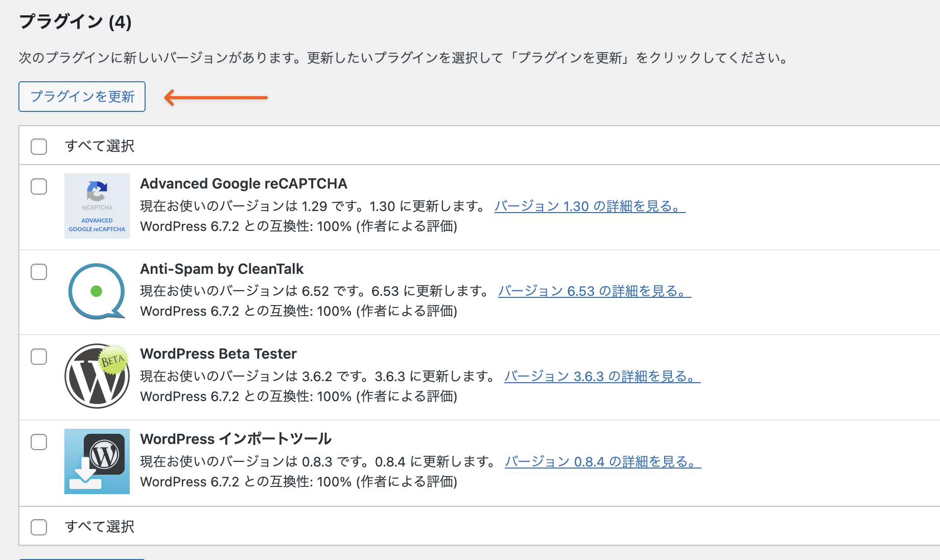The height and width of the screenshot is (560, 940).
Task: Enable the WordPress Beta Tester checkbox
Action: pyautogui.click(x=39, y=357)
